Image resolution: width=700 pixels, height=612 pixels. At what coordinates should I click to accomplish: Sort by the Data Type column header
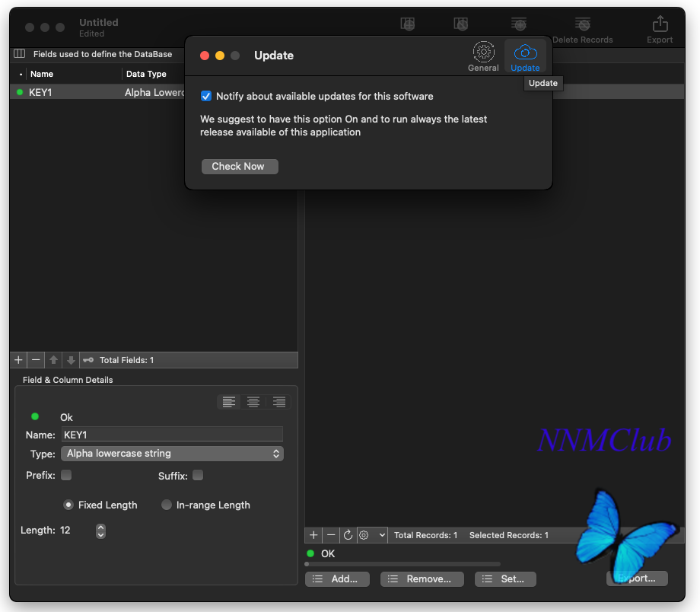pyautogui.click(x=146, y=74)
